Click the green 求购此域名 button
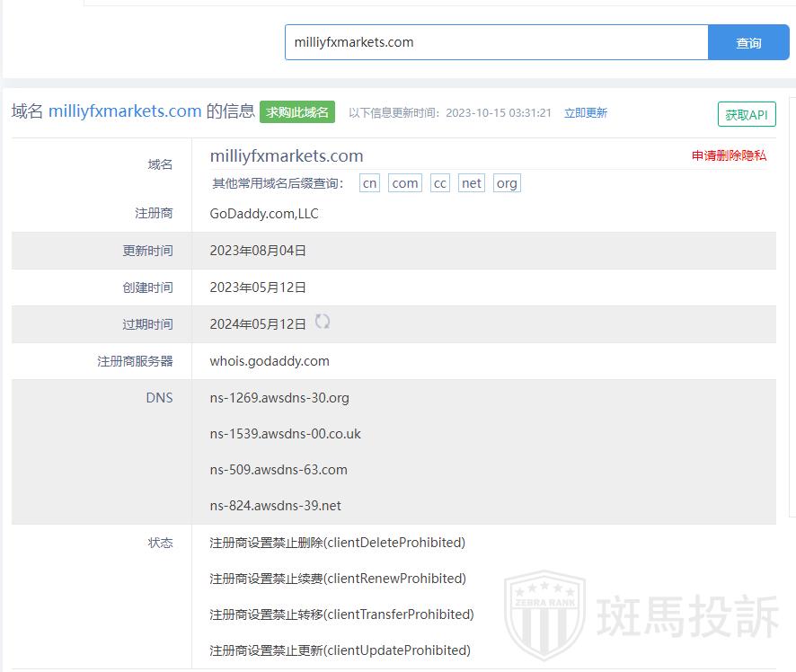Image resolution: width=796 pixels, height=672 pixels. [297, 112]
